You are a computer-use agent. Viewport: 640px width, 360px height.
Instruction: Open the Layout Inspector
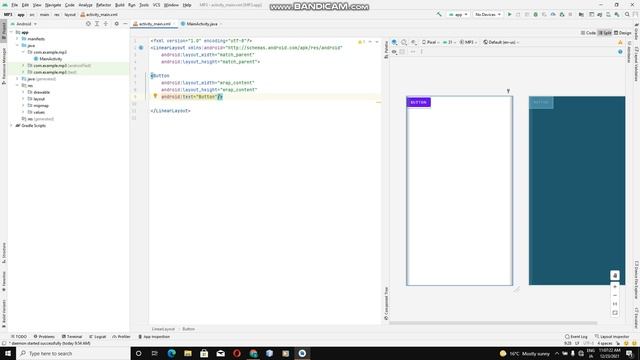pos(611,336)
